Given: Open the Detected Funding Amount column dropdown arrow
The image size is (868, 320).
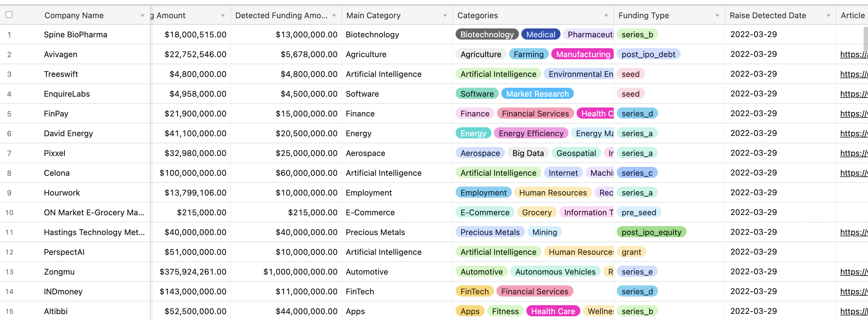Looking at the screenshot, I should 334,15.
